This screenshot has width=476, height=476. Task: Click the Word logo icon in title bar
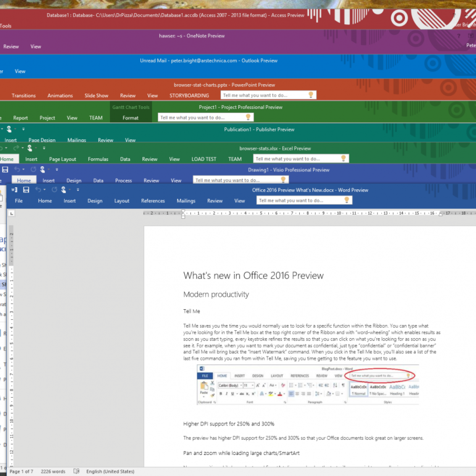[15, 190]
